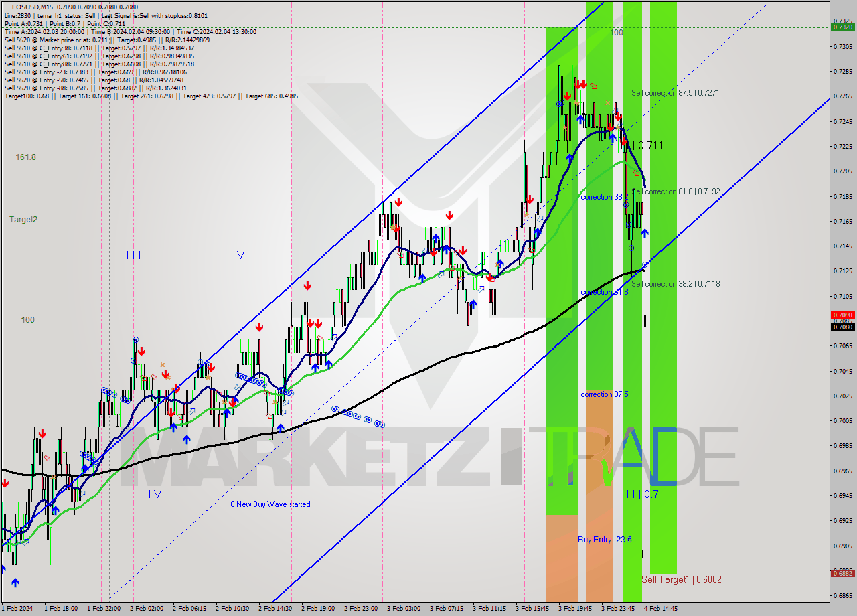Screen dimensions: 857x616
Task: Click the 0.7080 current price tag
Action: point(842,327)
